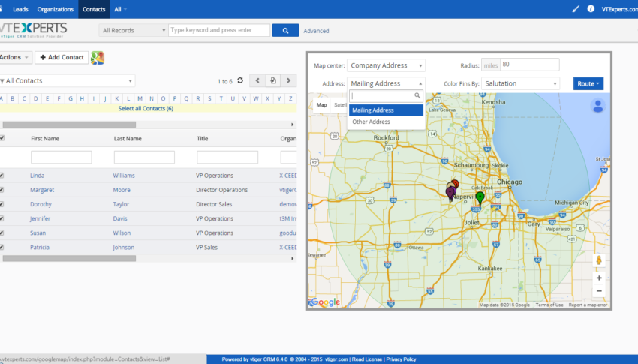This screenshot has width=638, height=364.
Task: Open Privacy Policy link in footer
Action: pyautogui.click(x=401, y=359)
